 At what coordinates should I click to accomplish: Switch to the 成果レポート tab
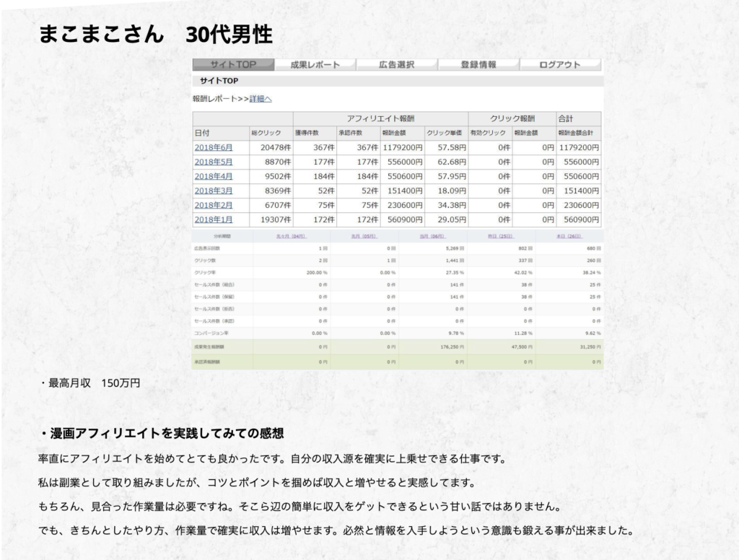point(315,64)
